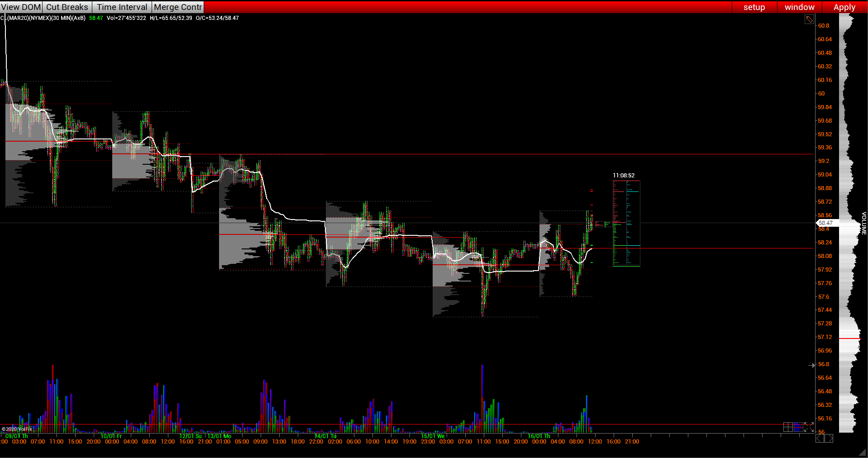Click the left chart scroll arrow
868x458 pixels.
pyautogui.click(x=820, y=438)
